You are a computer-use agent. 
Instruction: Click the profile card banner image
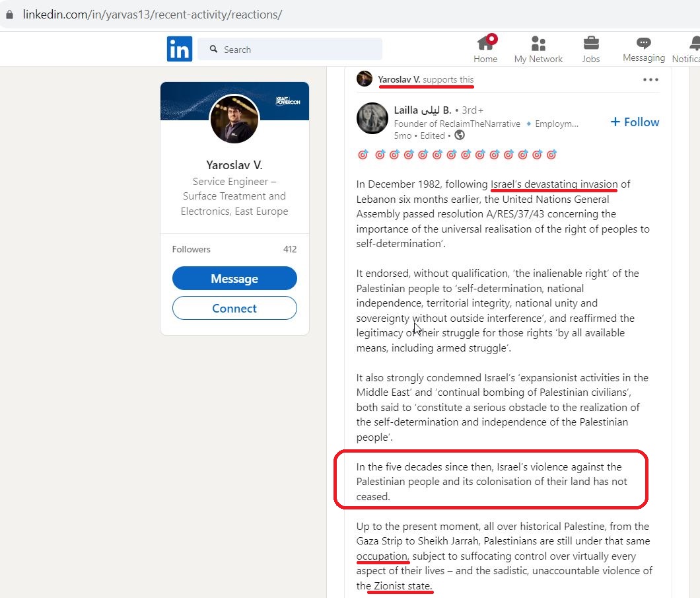click(x=234, y=101)
